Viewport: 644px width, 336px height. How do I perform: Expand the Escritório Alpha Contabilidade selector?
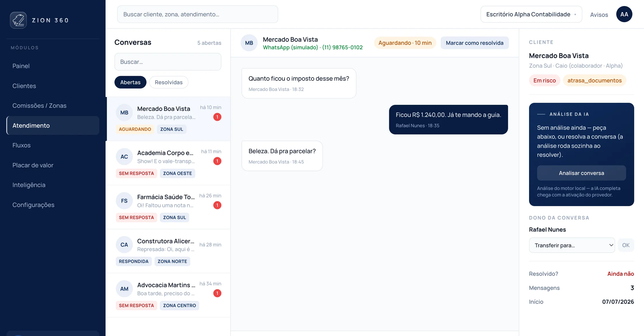coord(531,14)
